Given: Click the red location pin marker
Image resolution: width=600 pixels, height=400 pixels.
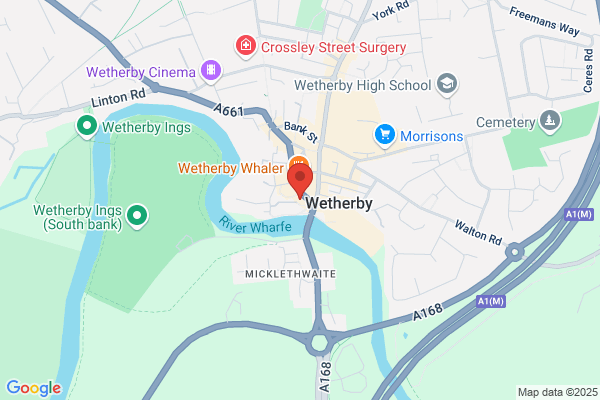Looking at the screenshot, I should 300,181.
